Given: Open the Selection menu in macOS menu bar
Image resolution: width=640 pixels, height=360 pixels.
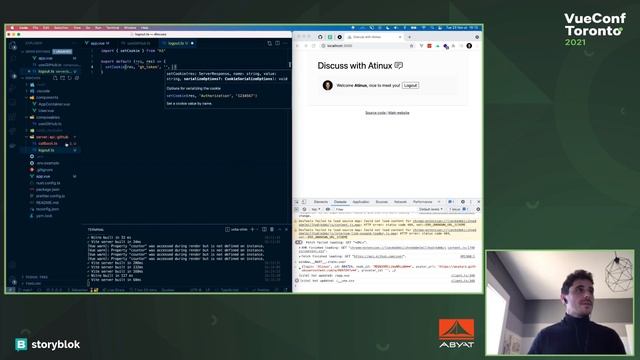Looking at the screenshot, I should click(61, 28).
